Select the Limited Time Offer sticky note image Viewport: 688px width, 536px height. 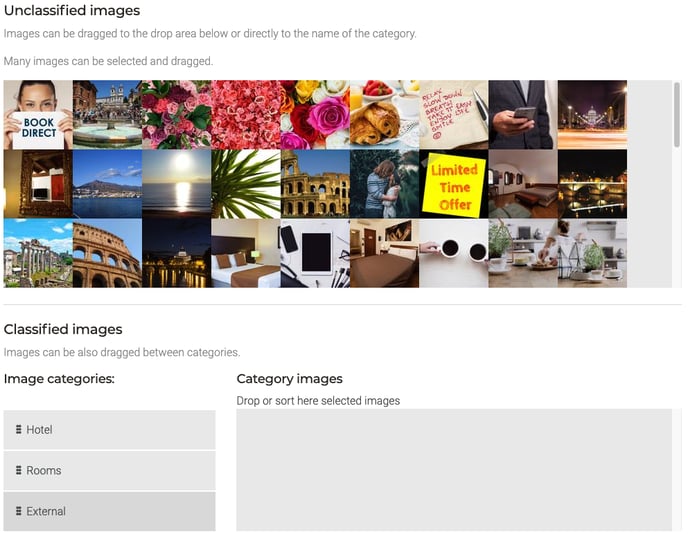point(453,184)
